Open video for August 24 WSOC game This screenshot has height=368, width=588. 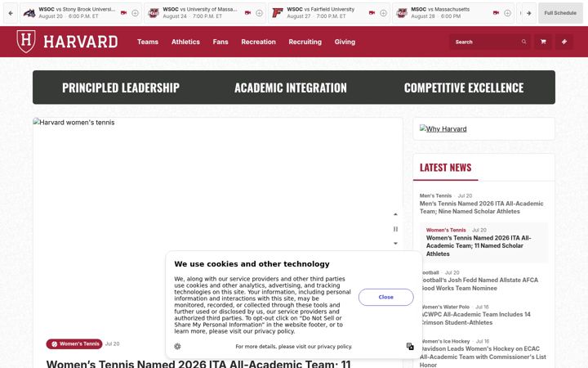click(247, 13)
